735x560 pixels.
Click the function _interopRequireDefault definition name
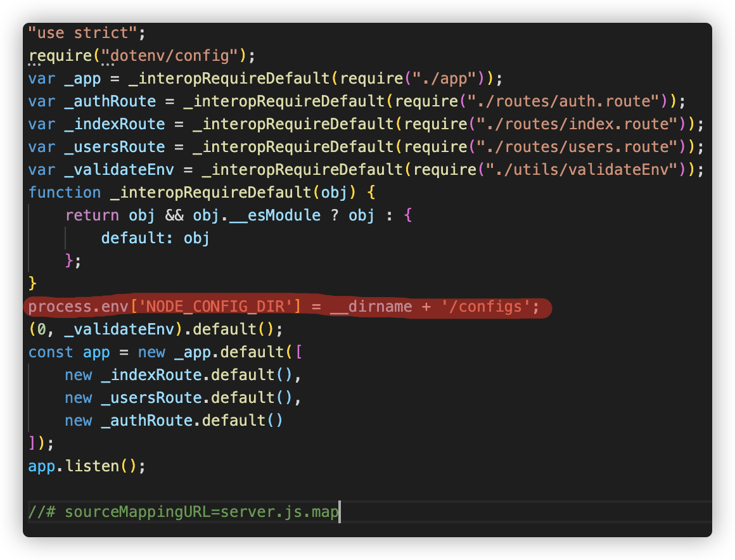tap(211, 193)
